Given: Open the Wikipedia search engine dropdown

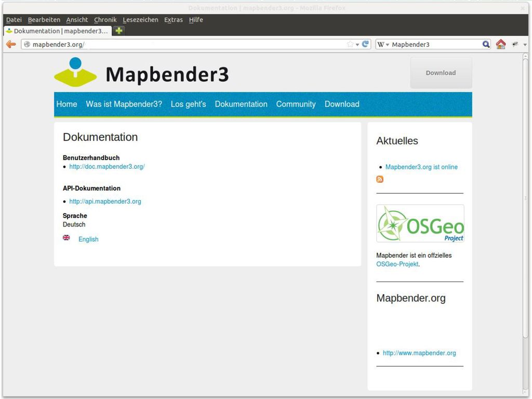Looking at the screenshot, I should pos(383,45).
